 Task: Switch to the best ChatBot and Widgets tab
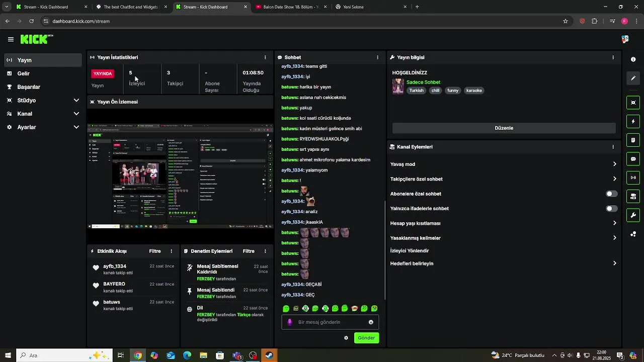pos(131,7)
